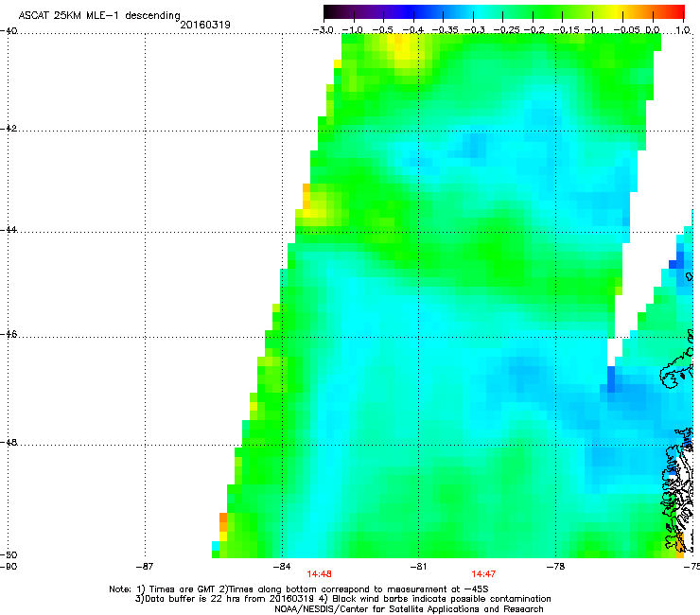The width and height of the screenshot is (700, 615).
Task: Click the longitude label -90
Action: [9, 567]
